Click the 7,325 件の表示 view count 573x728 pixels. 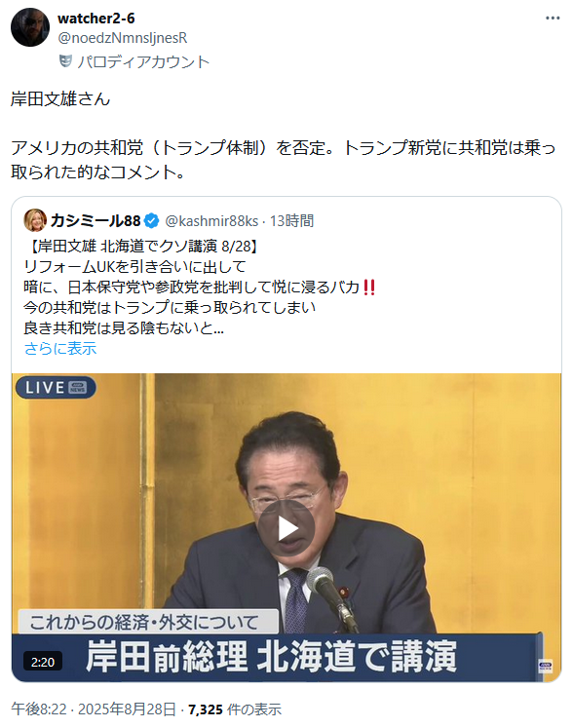(x=235, y=709)
